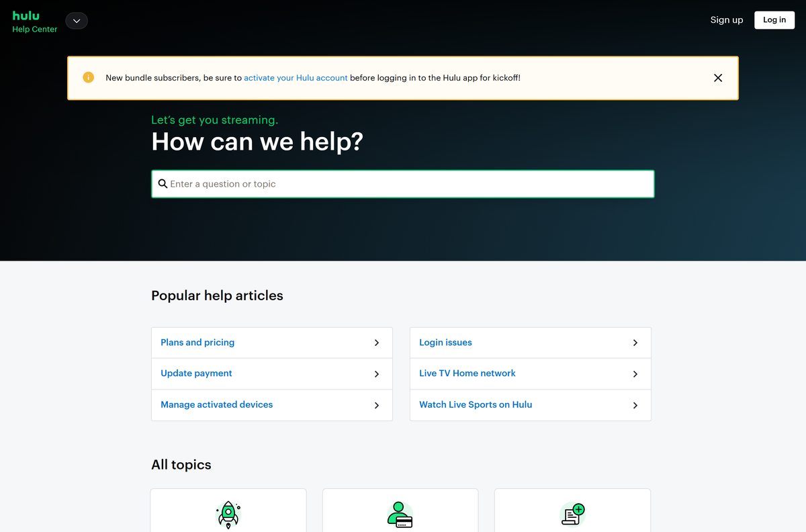806x532 pixels.
Task: Click the yellow info icon in banner
Action: point(89,77)
